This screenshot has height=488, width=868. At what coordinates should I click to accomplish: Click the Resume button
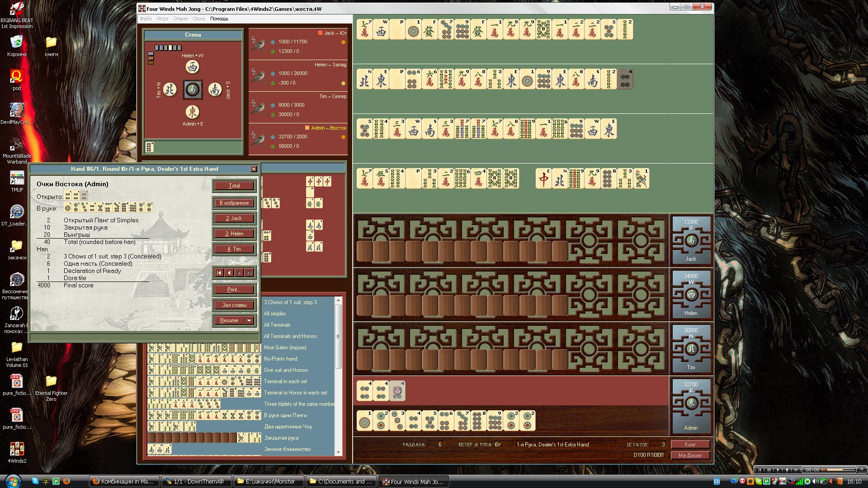pyautogui.click(x=229, y=320)
